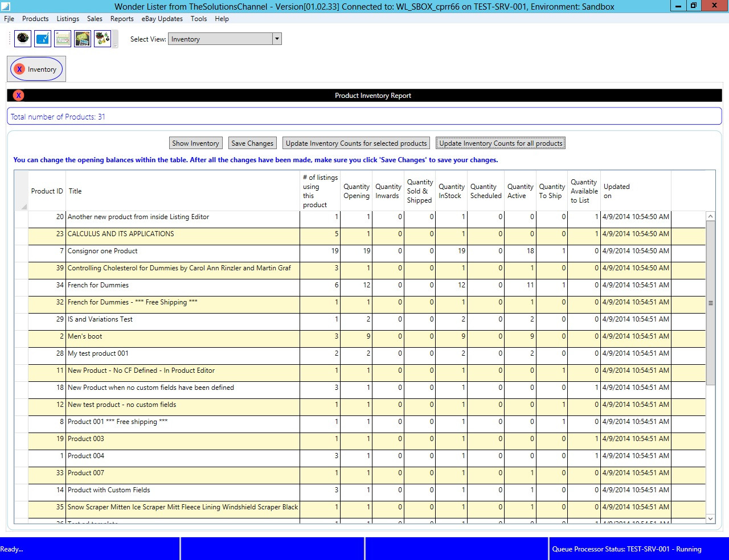Select the 'Men's boot' row title
The height and width of the screenshot is (560, 729).
(x=85, y=336)
